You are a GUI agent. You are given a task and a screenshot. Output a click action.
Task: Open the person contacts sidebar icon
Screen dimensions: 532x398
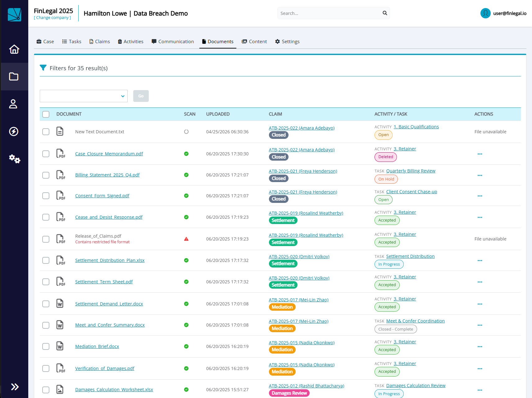[x=13, y=104]
